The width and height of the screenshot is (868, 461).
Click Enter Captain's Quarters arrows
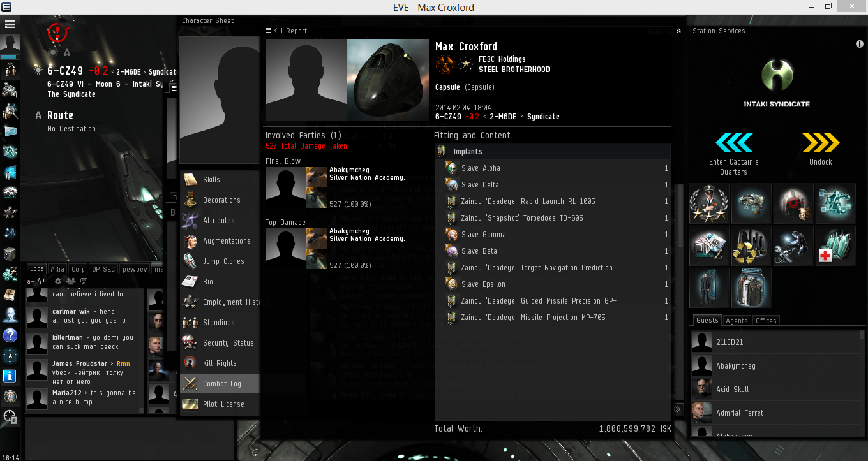734,143
